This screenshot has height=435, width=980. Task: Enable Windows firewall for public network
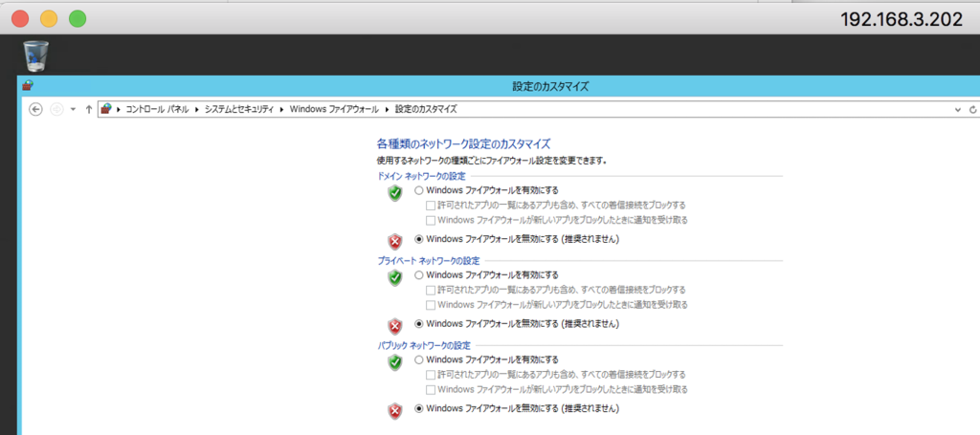[419, 360]
